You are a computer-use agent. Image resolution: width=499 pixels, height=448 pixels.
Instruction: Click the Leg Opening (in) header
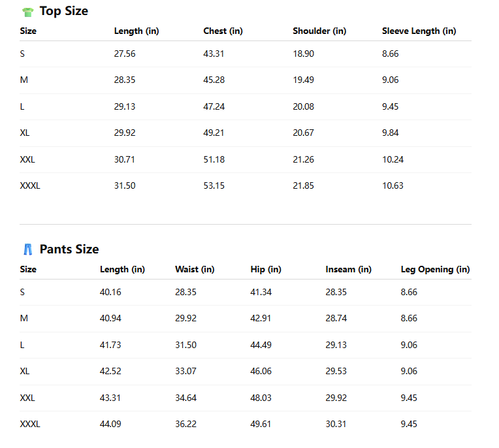pyautogui.click(x=435, y=269)
